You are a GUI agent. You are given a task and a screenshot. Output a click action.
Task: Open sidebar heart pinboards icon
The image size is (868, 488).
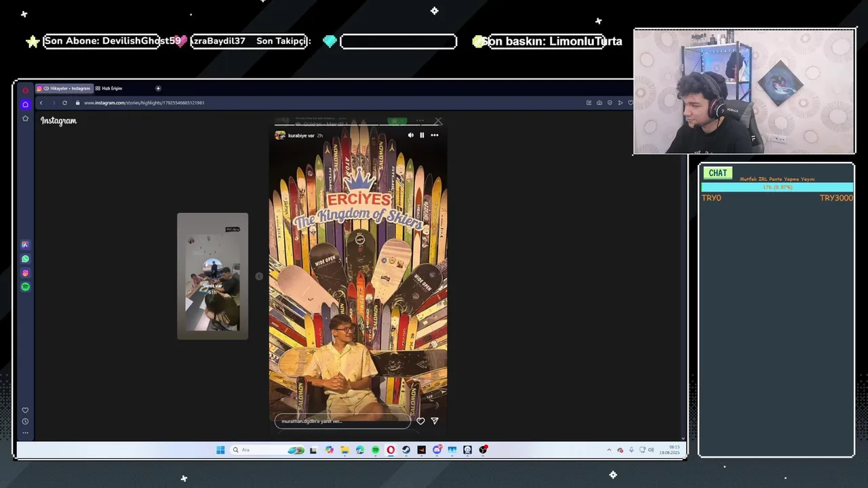(25, 410)
